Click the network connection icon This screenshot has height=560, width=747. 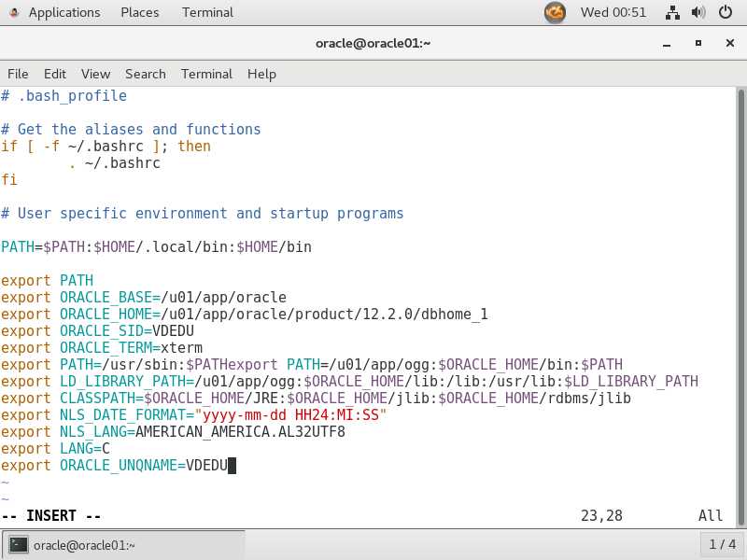[x=672, y=12]
